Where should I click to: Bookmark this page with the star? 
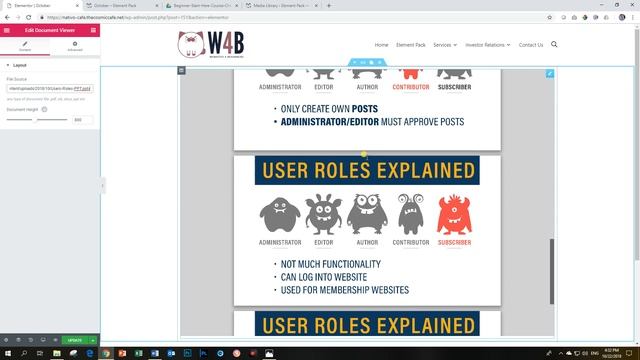(x=549, y=18)
